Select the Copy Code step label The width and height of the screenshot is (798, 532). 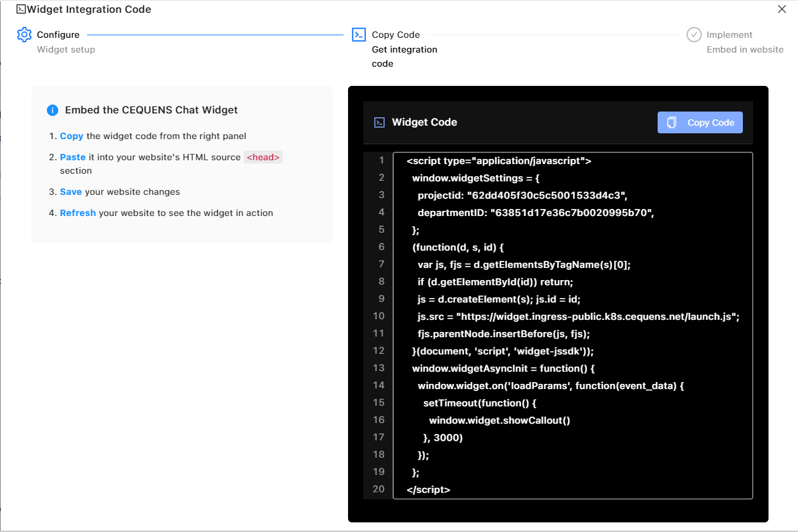396,35
